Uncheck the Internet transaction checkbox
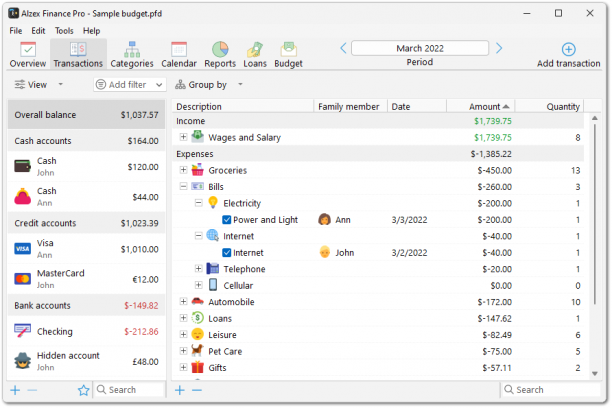 coord(227,253)
